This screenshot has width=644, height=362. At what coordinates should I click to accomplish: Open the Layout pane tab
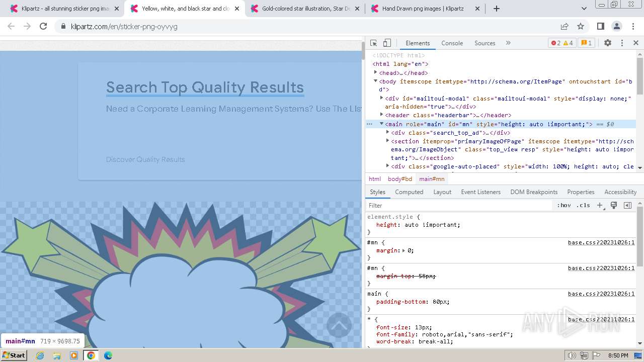pyautogui.click(x=442, y=192)
